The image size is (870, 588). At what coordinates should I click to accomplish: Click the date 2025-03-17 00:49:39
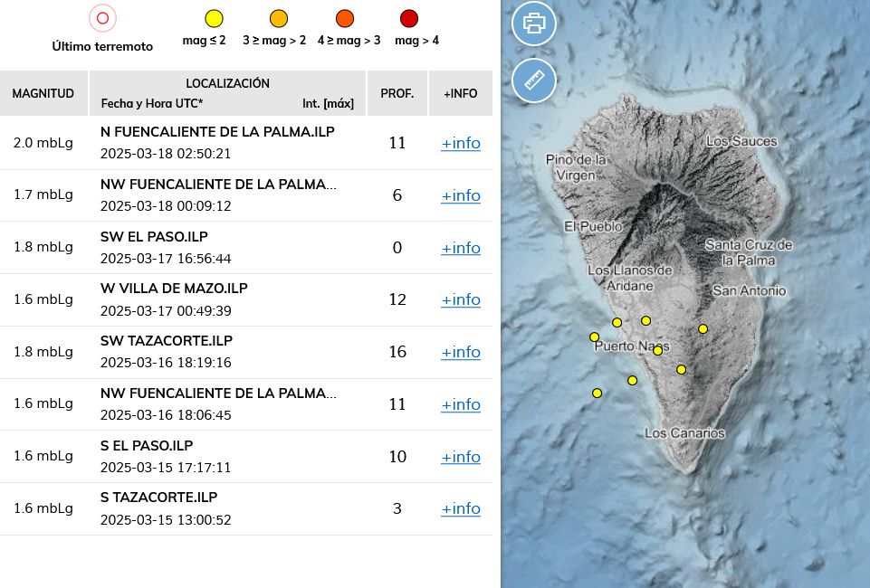click(166, 311)
